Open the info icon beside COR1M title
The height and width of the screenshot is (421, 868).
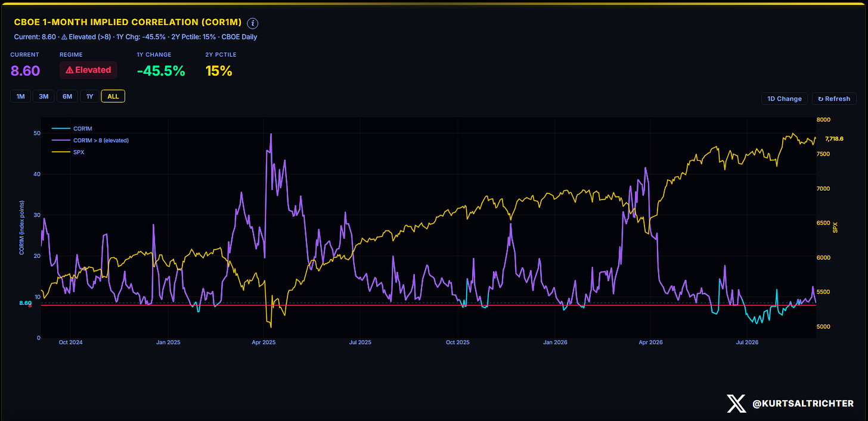253,23
